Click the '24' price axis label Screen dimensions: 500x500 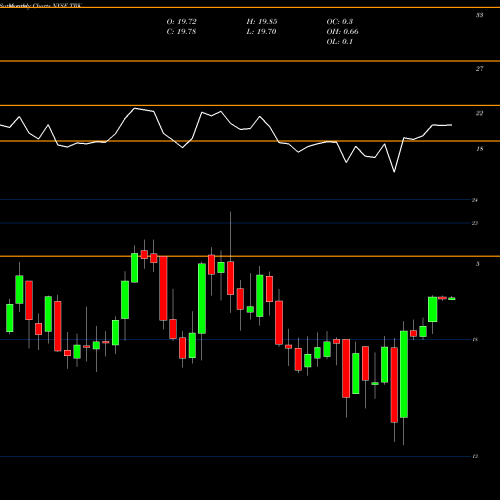475,200
